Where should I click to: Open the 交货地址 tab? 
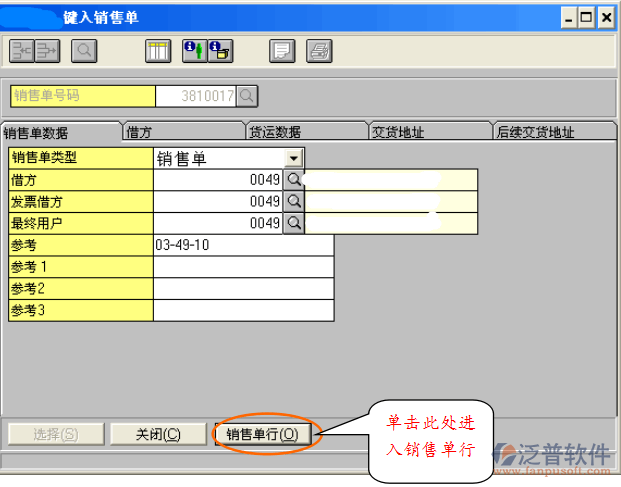coord(431,131)
